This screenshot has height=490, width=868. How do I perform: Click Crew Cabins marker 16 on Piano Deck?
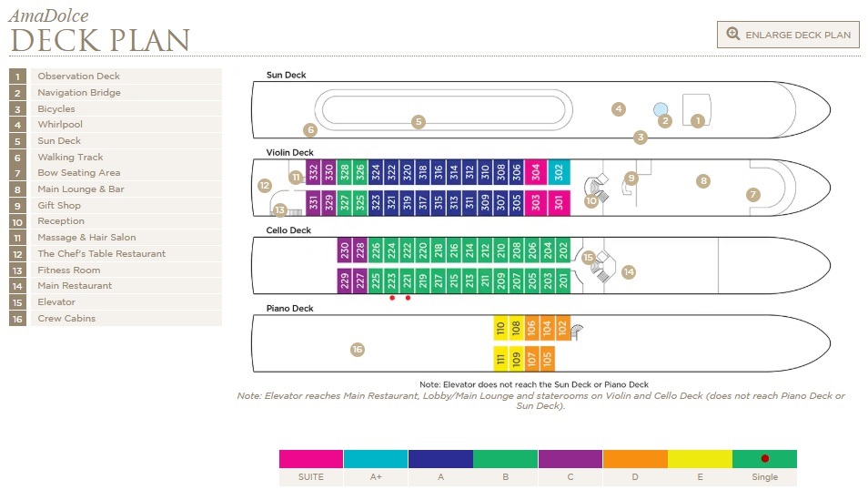point(358,349)
